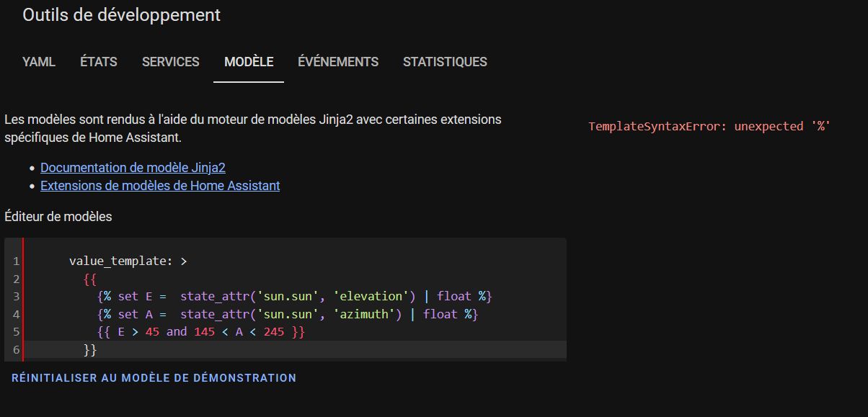
Task: Click the number 245 in the template expression
Action: point(274,331)
